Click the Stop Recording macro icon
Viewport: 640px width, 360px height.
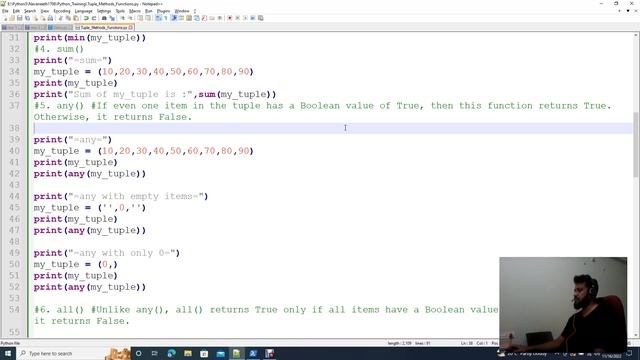(238, 18)
